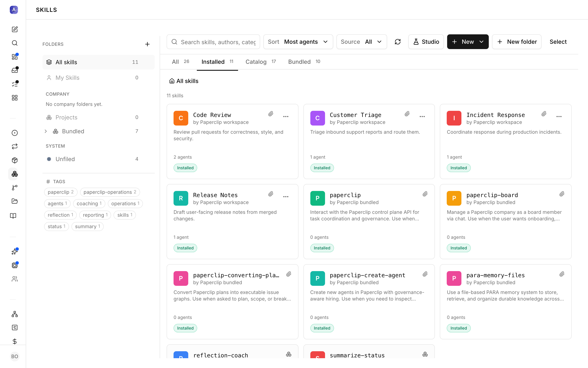This screenshot has height=368, width=588.
Task: Filter by the status tag
Action: [x=57, y=227]
